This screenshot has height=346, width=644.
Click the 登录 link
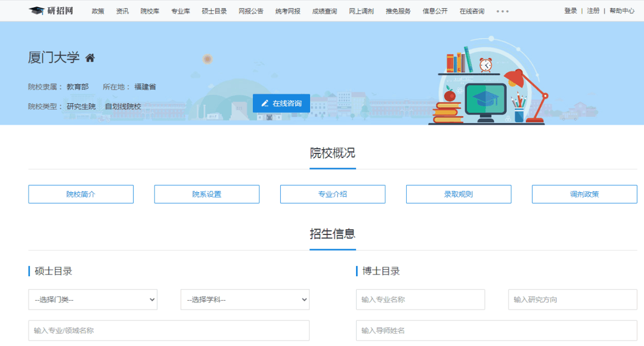[571, 11]
